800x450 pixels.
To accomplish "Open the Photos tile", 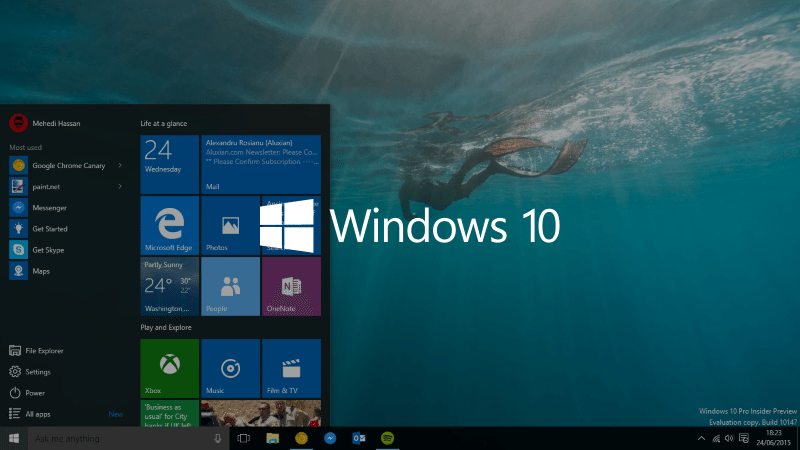I will 230,226.
